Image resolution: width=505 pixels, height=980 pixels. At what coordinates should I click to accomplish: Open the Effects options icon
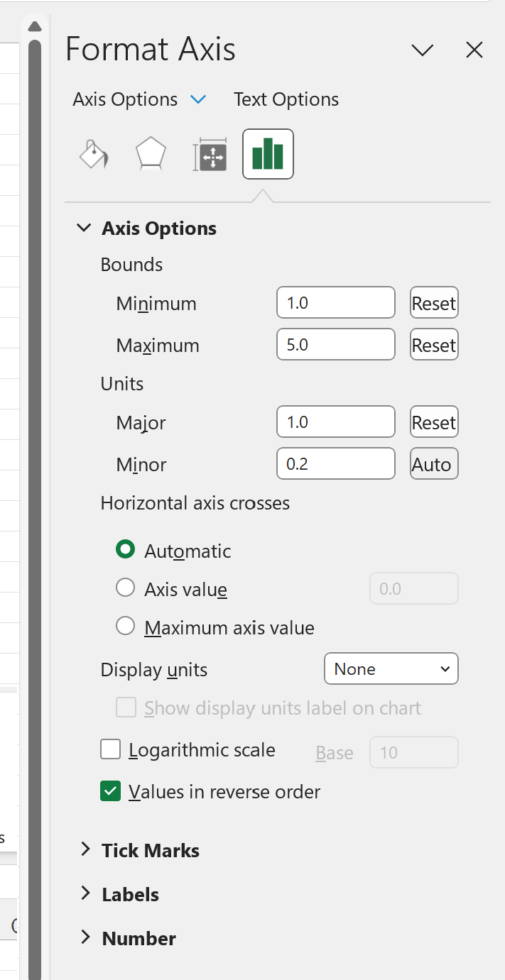(x=151, y=153)
